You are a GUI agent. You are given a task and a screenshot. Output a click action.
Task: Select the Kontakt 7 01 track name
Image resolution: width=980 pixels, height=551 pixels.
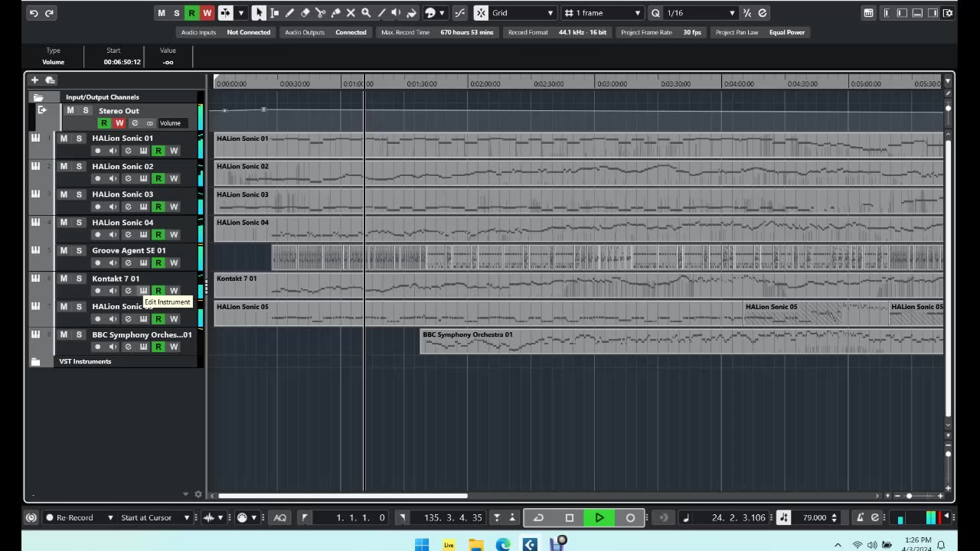[116, 279]
